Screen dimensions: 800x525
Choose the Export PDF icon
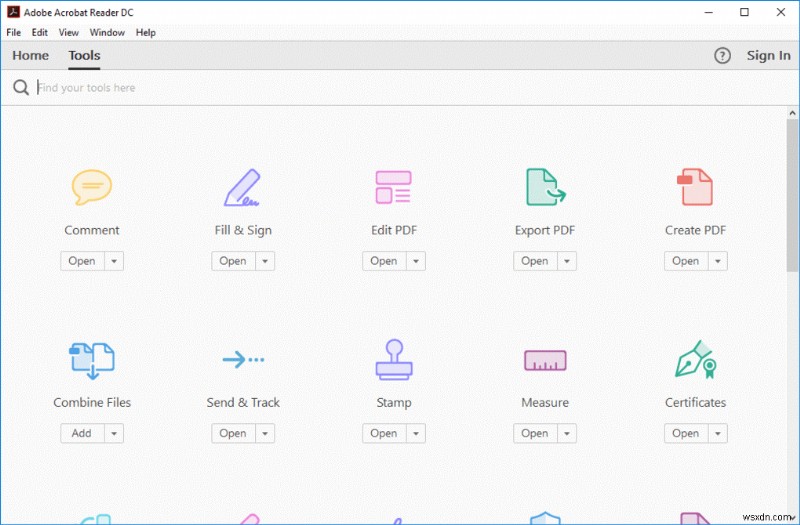click(545, 188)
